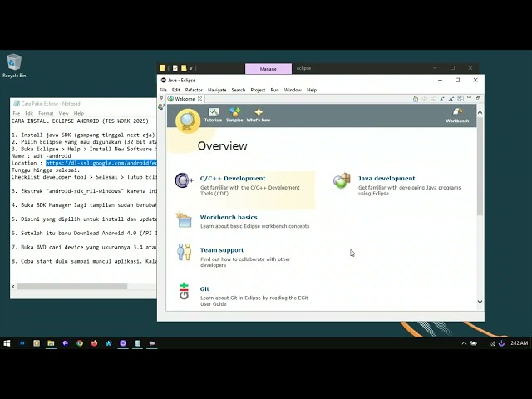The width and height of the screenshot is (532, 399).
Task: Open the C/C++ Development link
Action: pos(233,179)
